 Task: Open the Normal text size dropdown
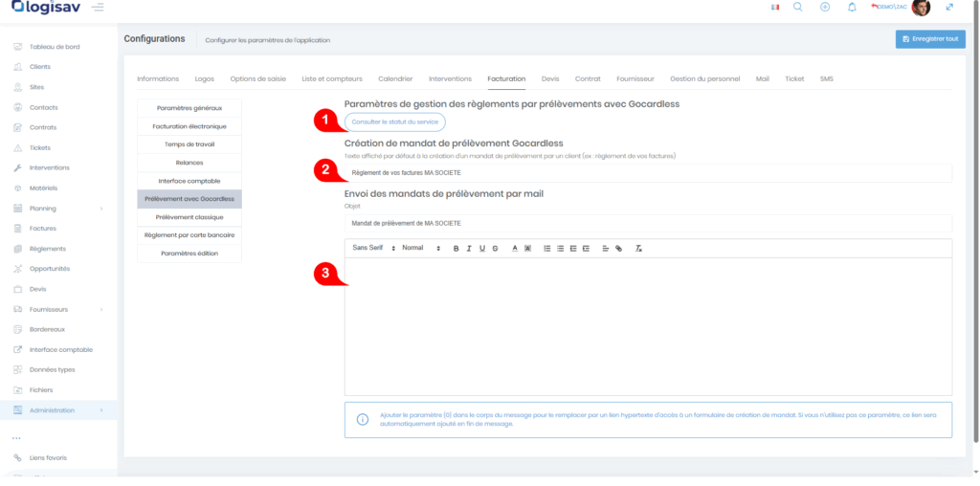[420, 248]
